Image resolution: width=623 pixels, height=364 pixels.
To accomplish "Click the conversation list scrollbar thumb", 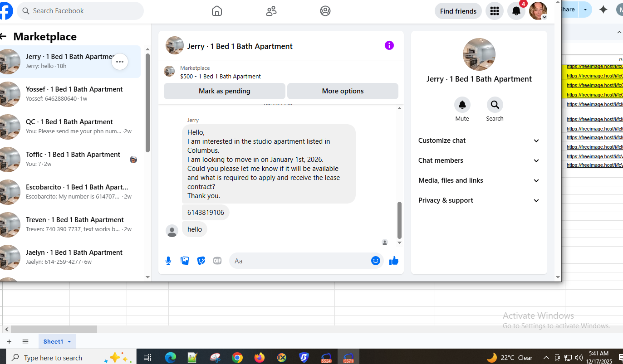I will [147, 103].
